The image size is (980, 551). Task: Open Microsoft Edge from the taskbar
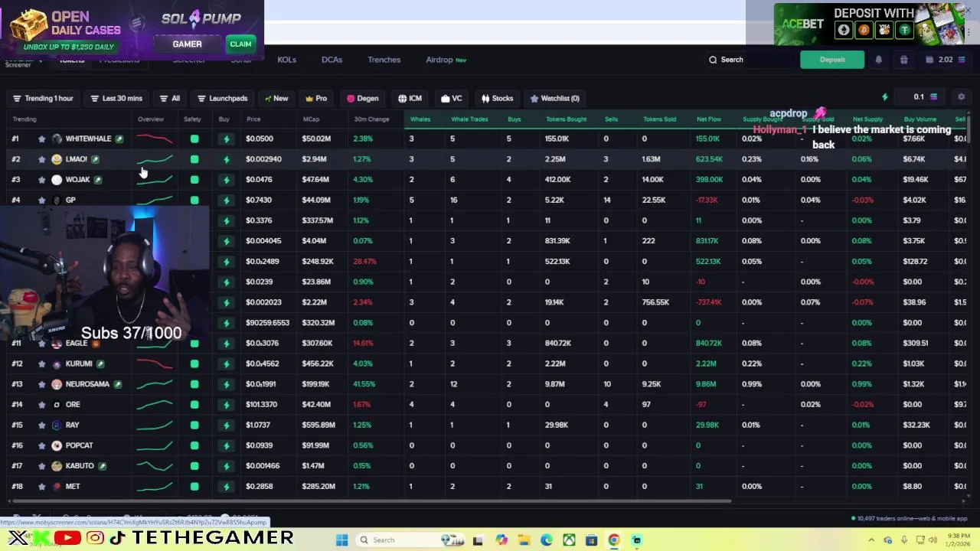pyautogui.click(x=546, y=540)
